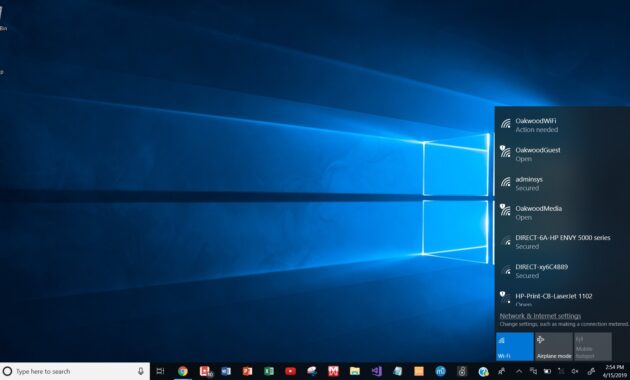Open the blue round m taskbar app
Screen dimensions: 630x380
coord(440,371)
